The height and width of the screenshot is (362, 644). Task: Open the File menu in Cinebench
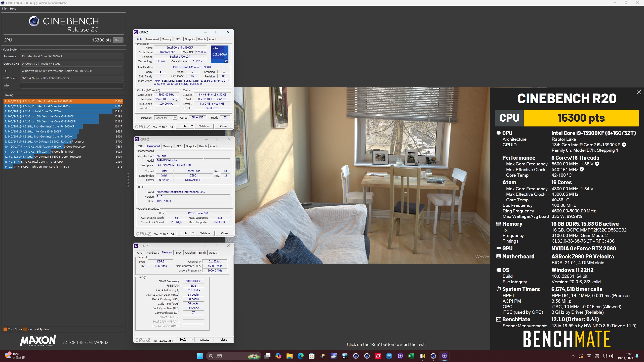tap(4, 9)
